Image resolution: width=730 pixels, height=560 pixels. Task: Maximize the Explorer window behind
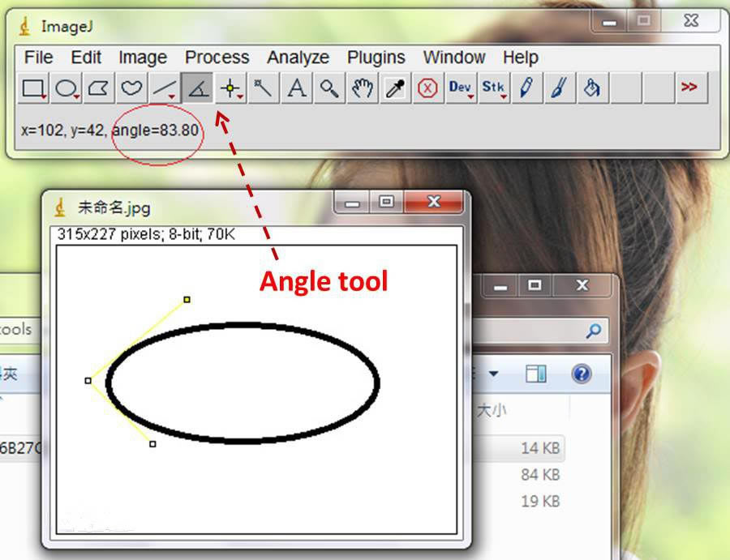tap(535, 285)
